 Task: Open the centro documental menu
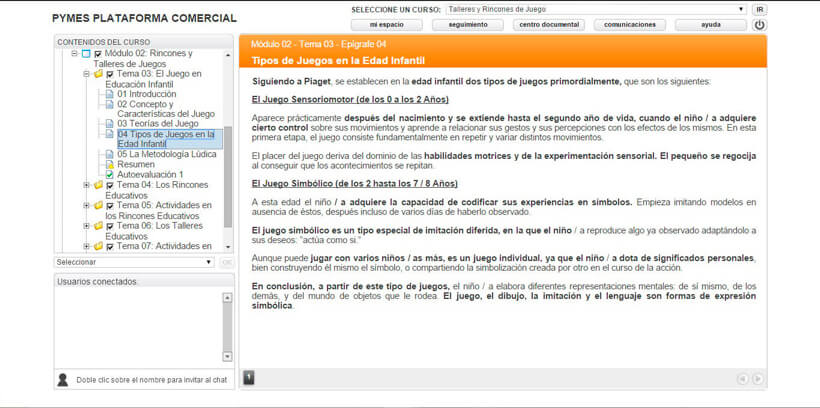pos(549,25)
